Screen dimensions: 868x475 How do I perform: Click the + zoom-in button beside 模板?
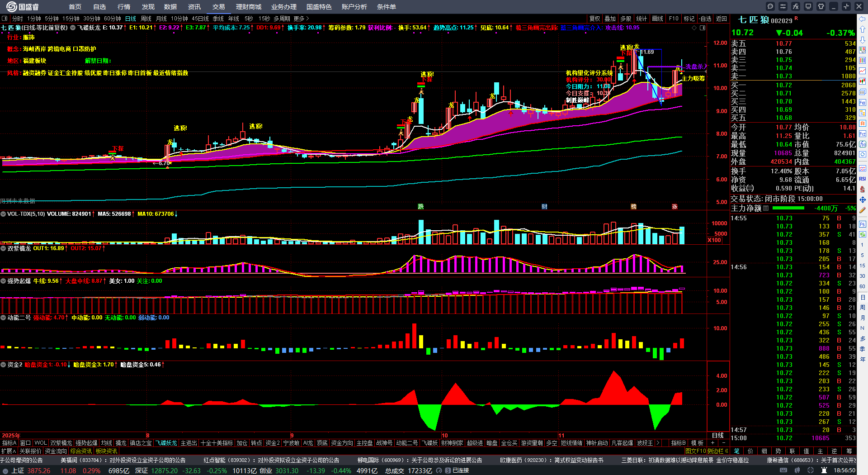(x=713, y=443)
